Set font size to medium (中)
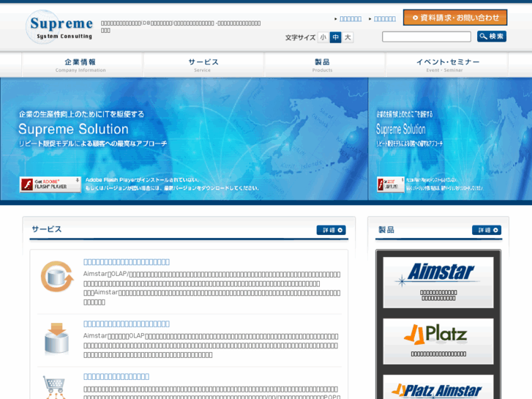This screenshot has width=532, height=399. [336, 37]
